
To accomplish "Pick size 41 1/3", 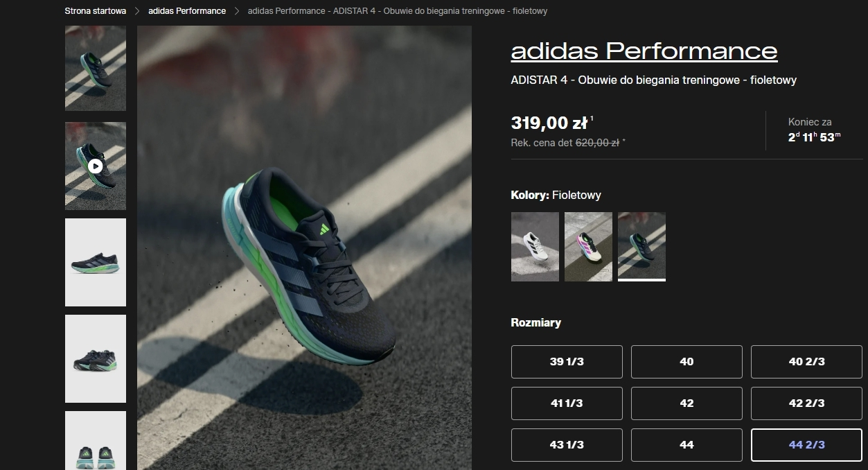I will pyautogui.click(x=567, y=403).
